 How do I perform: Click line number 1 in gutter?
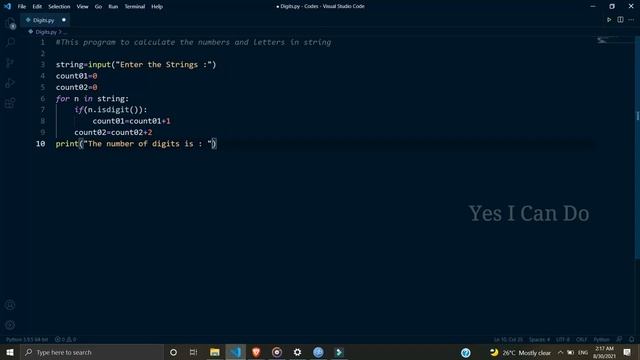coord(42,42)
